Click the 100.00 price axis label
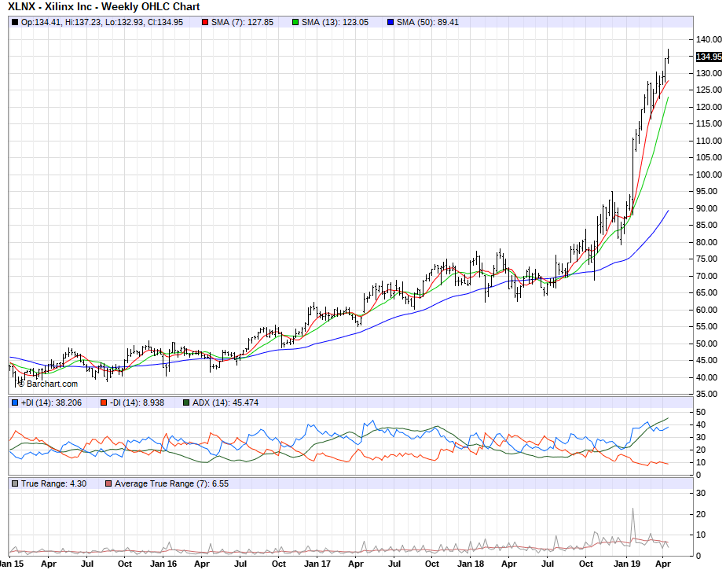 coord(709,175)
